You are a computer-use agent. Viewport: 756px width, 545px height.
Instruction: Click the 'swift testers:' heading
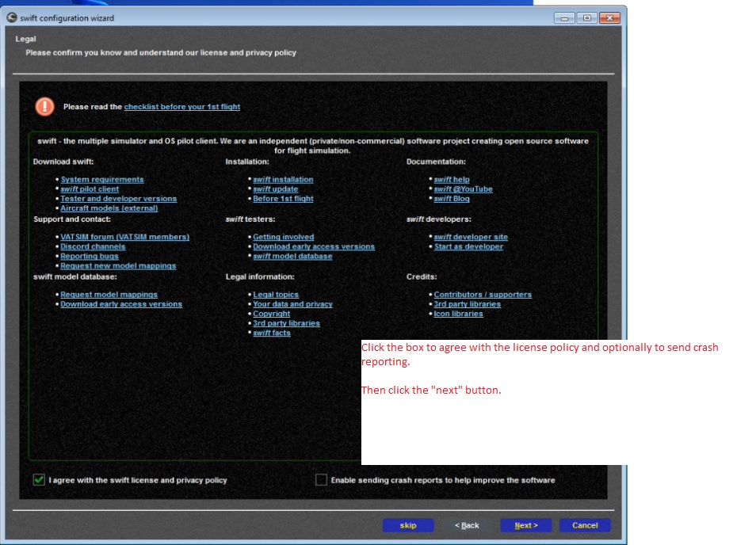point(250,219)
